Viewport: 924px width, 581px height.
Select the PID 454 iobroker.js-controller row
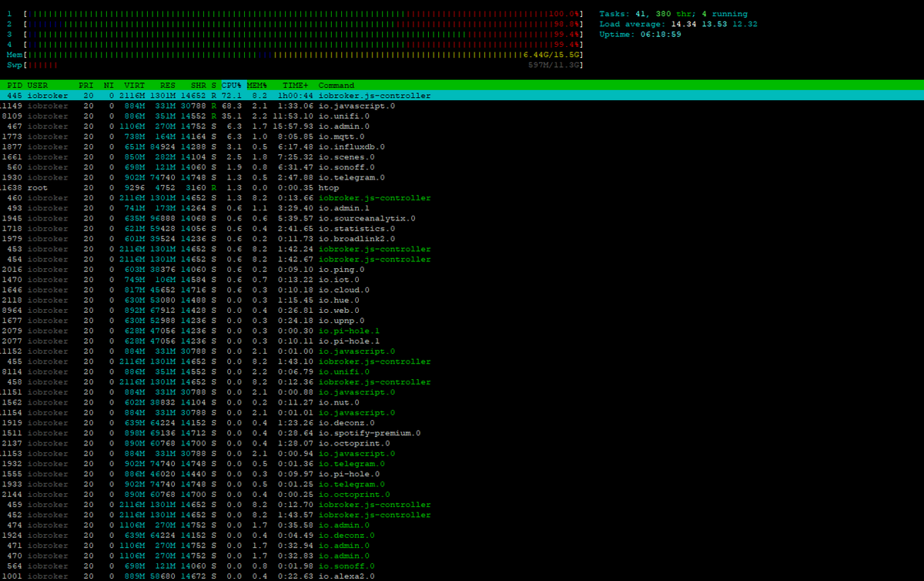[x=462, y=259]
